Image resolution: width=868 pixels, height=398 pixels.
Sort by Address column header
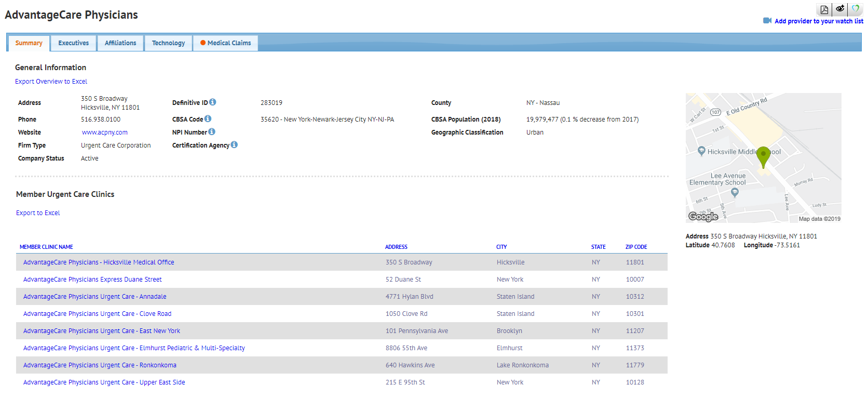click(x=396, y=247)
